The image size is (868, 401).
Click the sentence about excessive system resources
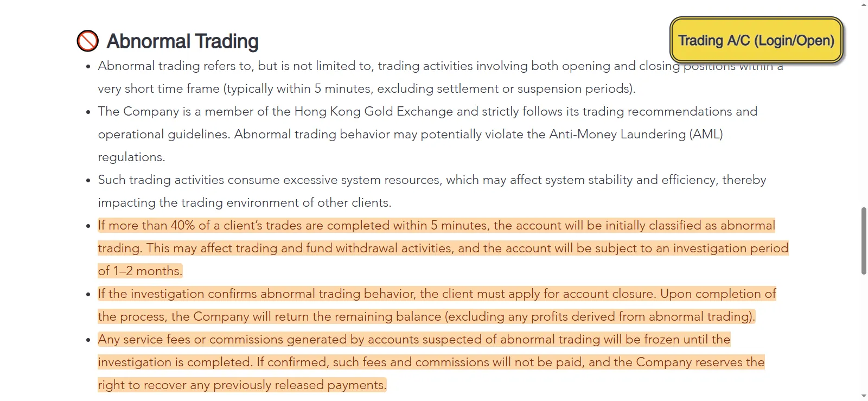point(432,191)
